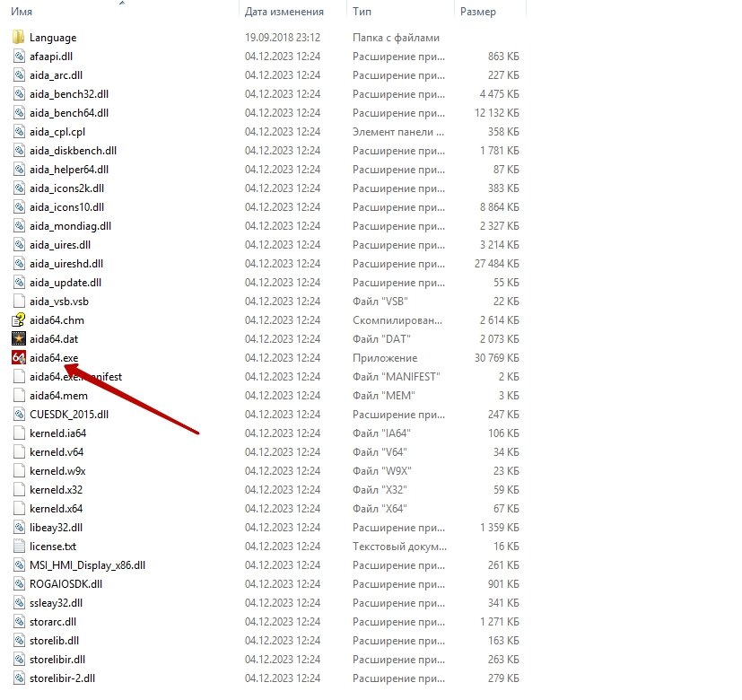Click the Скомпилирован... type cell
Image resolution: width=742 pixels, height=700 pixels.
tap(397, 320)
